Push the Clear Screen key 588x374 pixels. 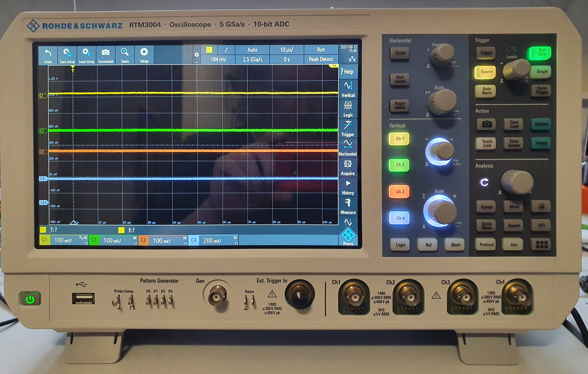click(514, 143)
